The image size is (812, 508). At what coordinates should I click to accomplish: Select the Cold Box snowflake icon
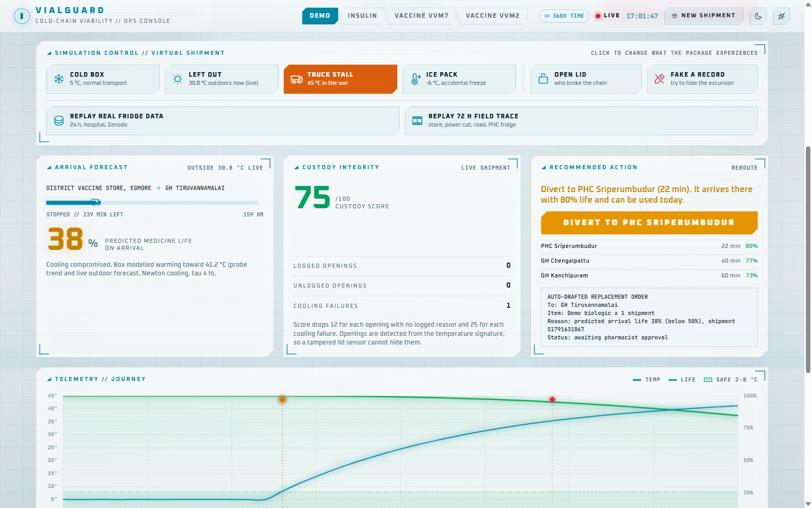point(59,79)
